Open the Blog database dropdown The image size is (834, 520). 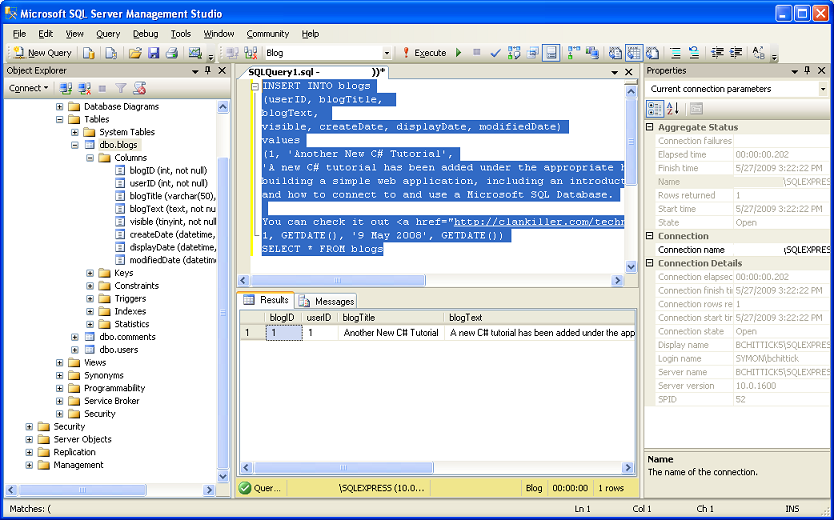click(x=387, y=53)
